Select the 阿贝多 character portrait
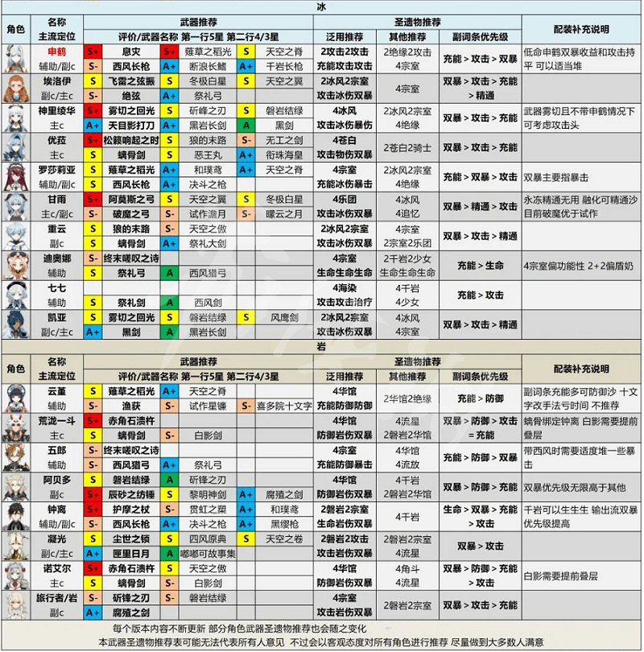This screenshot has height=652, width=644. tap(16, 487)
